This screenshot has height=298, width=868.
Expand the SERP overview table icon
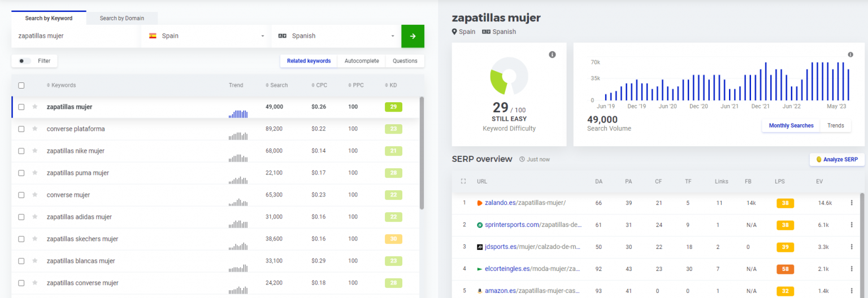click(x=463, y=181)
